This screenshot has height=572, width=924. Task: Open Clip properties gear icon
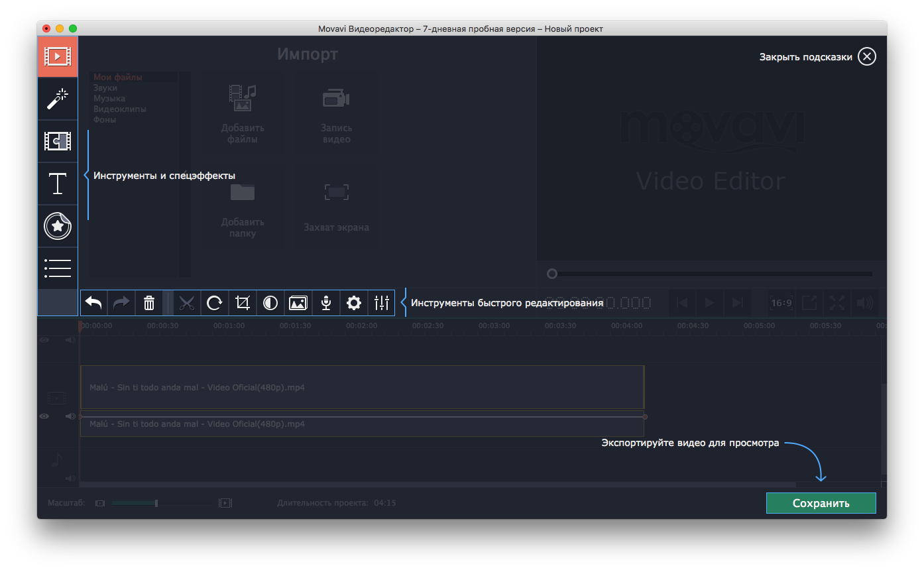coord(354,303)
